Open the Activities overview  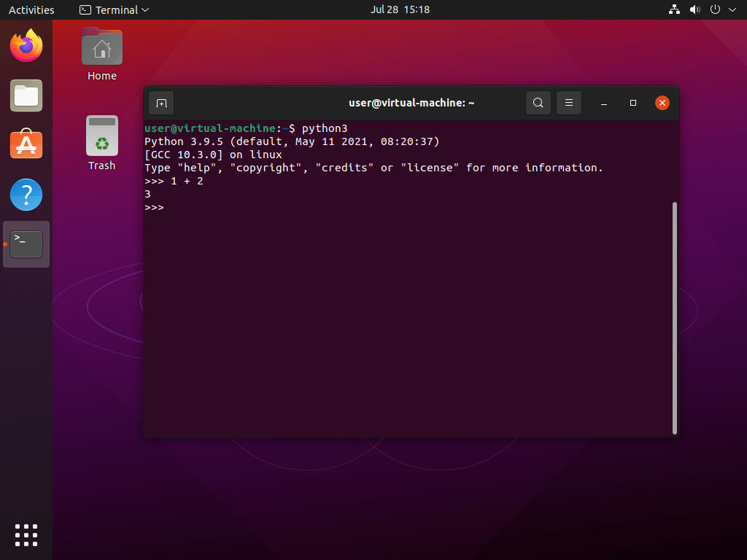pos(31,9)
